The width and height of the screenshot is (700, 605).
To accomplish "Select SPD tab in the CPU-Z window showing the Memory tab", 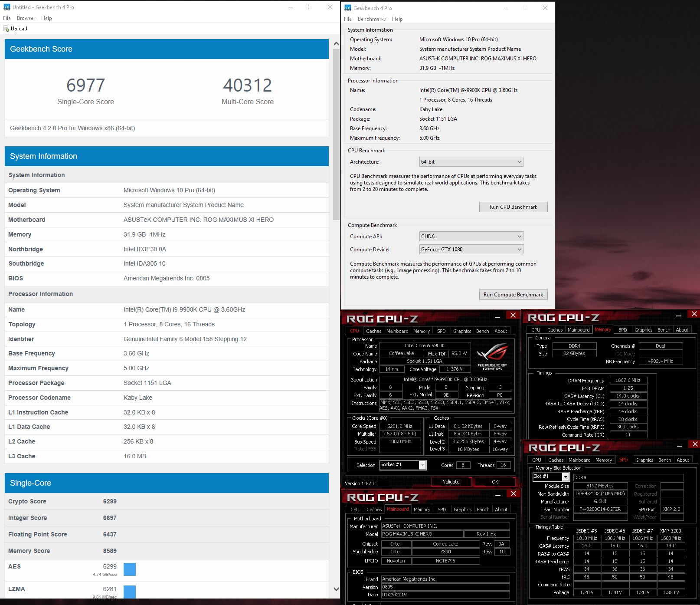I will (622, 330).
